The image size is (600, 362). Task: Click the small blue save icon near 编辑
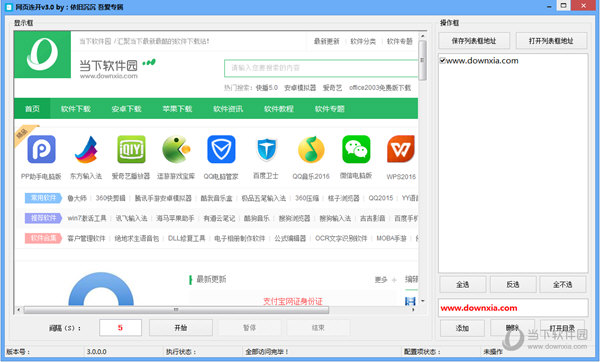[410, 301]
